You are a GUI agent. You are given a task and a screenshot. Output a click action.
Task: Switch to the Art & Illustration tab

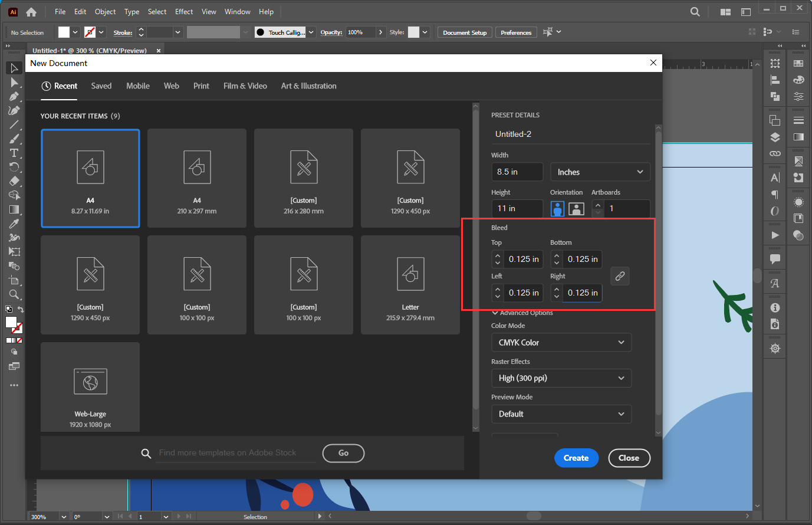309,86
